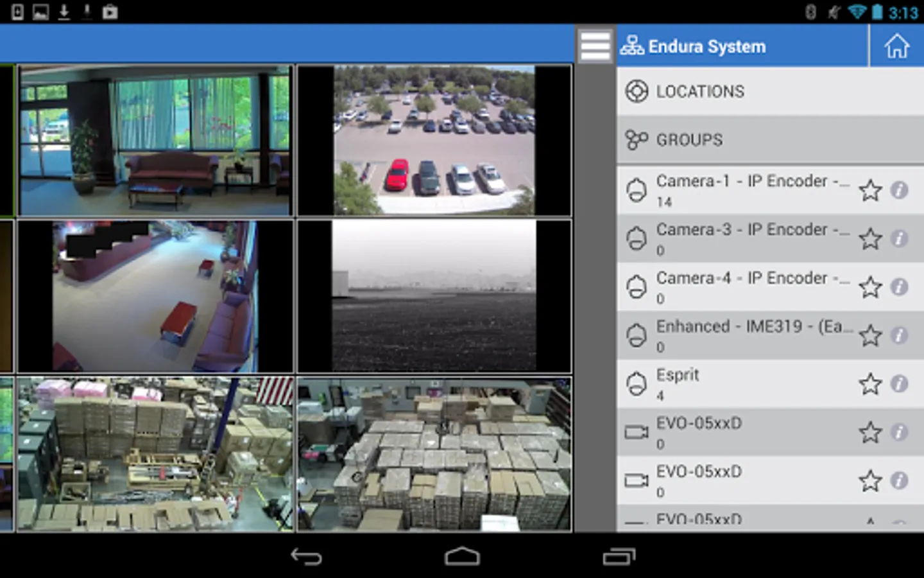Viewport: 924px width, 578px height.
Task: Tap the Android Recent Apps button
Action: tap(619, 556)
